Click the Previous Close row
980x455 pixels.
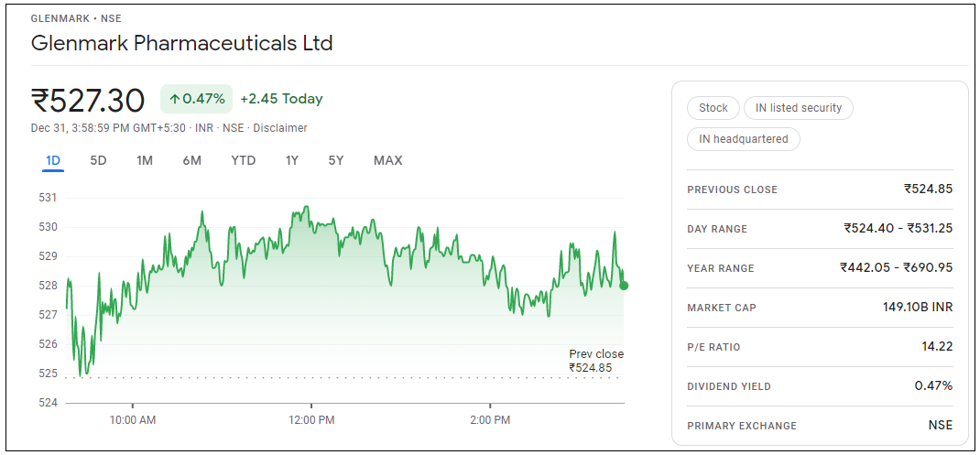[819, 190]
